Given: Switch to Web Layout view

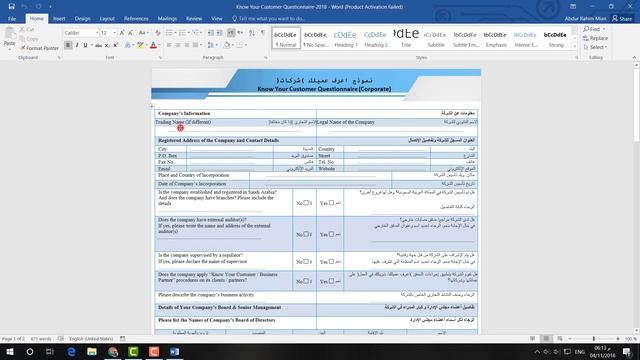Looking at the screenshot, I should click(x=560, y=339).
